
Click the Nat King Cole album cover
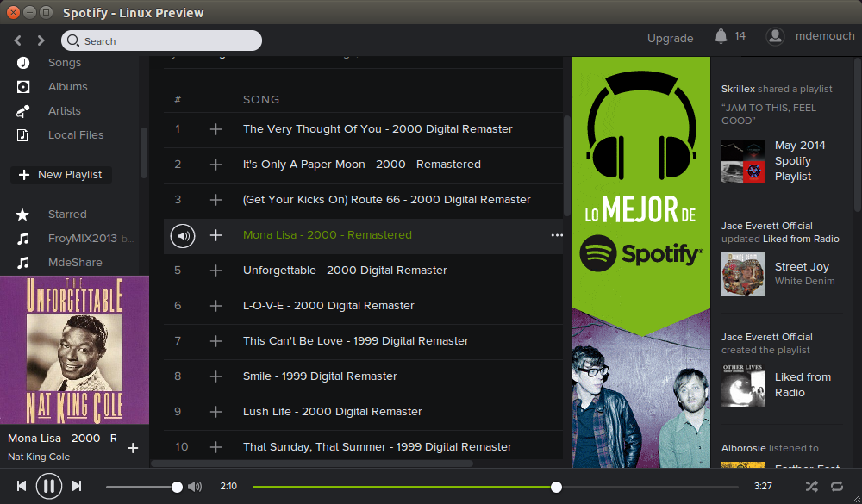tap(74, 350)
